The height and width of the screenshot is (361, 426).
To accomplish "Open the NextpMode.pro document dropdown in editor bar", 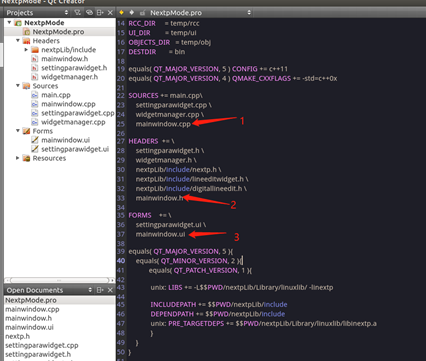I will click(x=200, y=13).
